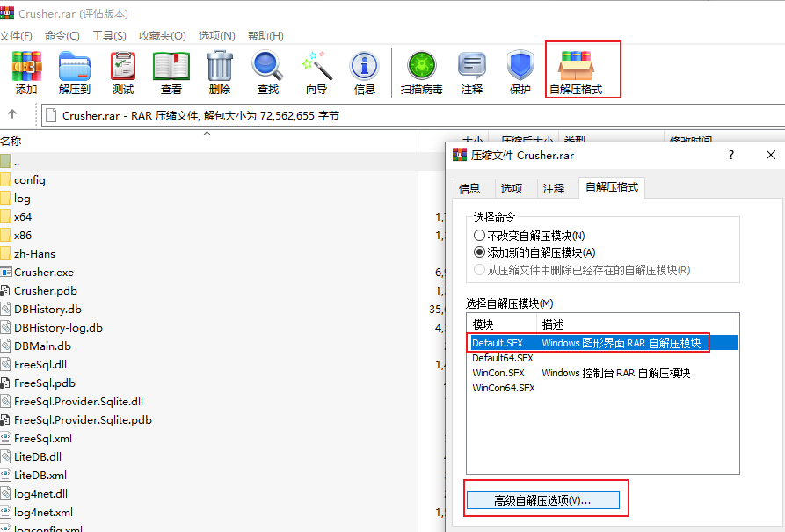Open the File (文件) menu
The width and height of the screenshot is (785, 532).
[x=16, y=36]
